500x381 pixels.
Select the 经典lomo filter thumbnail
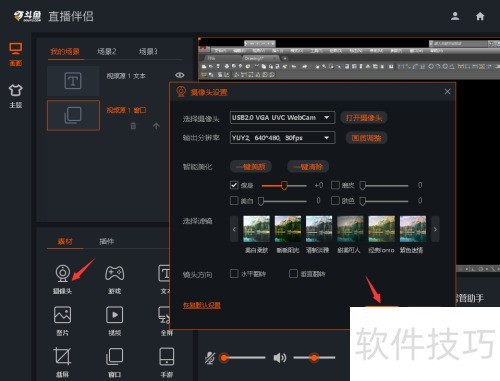point(381,229)
